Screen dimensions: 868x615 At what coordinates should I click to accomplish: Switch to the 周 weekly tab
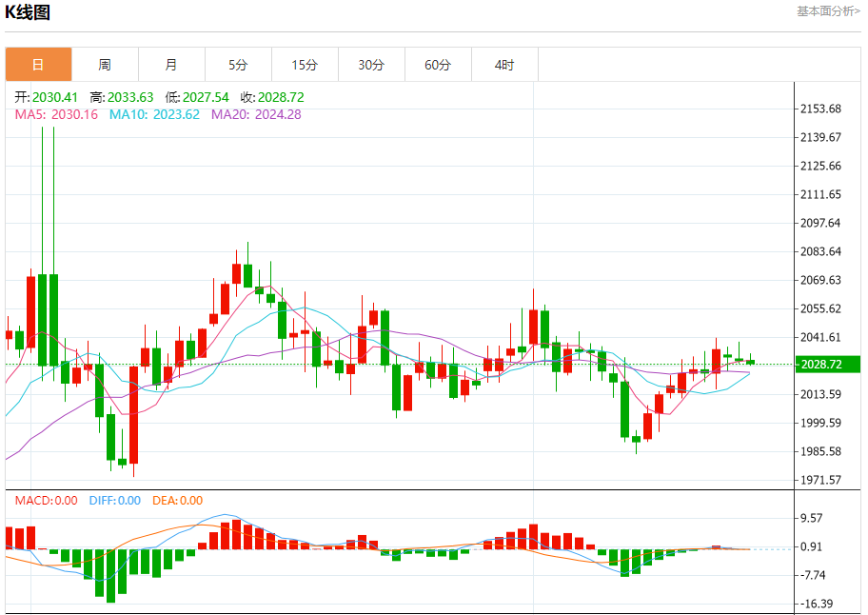(x=105, y=65)
